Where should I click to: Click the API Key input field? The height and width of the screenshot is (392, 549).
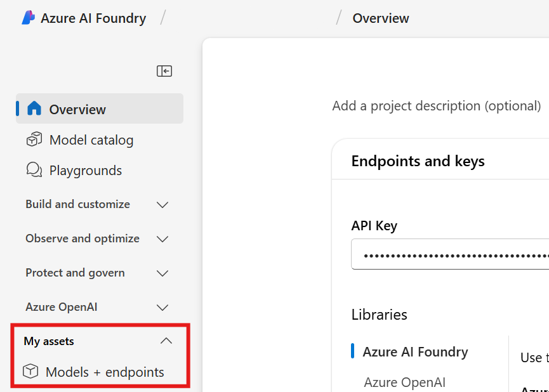(449, 254)
